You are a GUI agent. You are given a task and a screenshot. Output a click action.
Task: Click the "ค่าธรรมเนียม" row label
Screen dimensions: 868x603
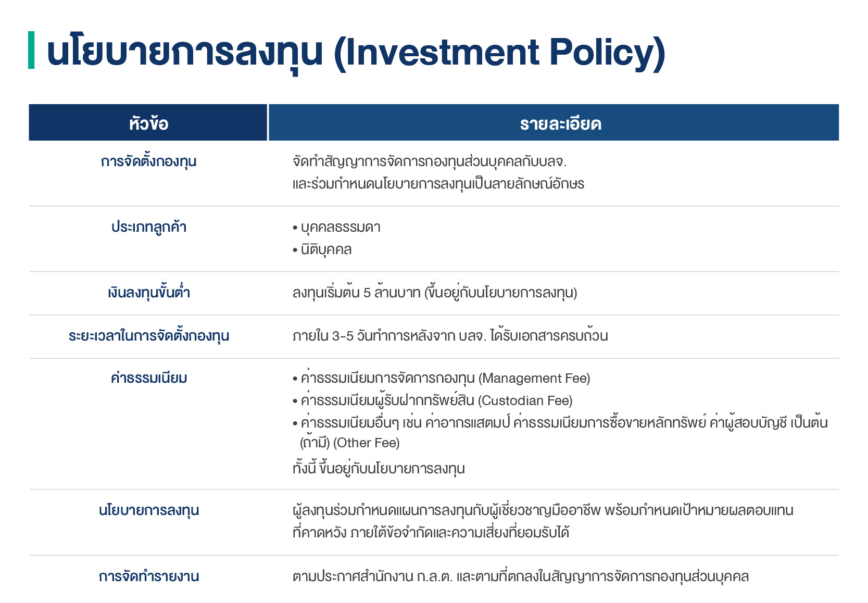coord(148,378)
